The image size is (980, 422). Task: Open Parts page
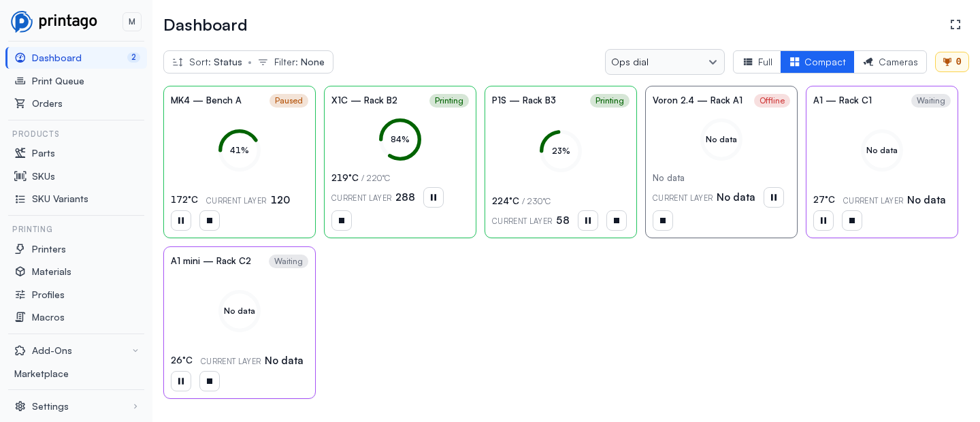[76, 153]
